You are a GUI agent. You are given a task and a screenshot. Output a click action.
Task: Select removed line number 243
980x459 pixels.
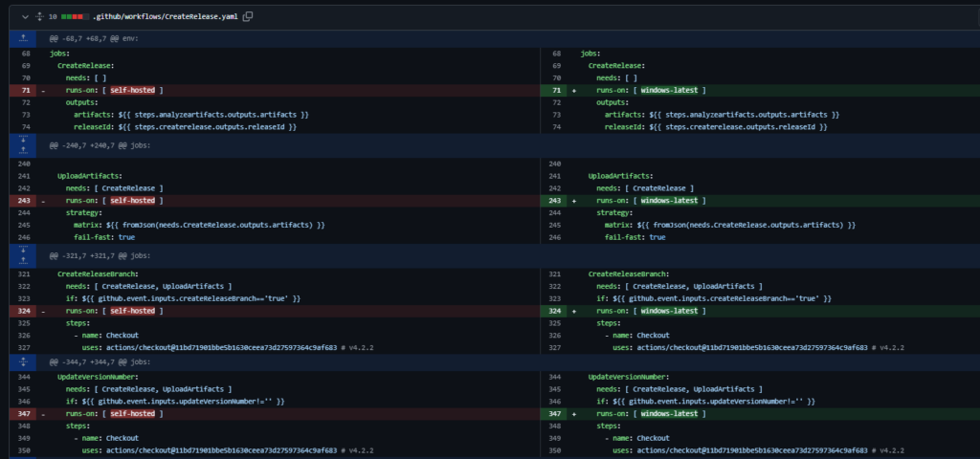click(23, 201)
